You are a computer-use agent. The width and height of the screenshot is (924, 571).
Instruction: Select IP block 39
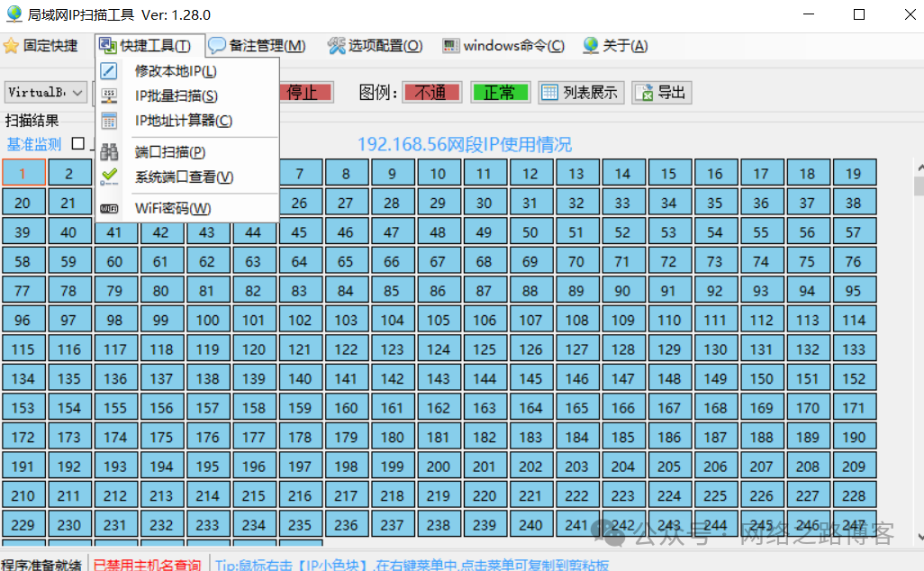[23, 231]
